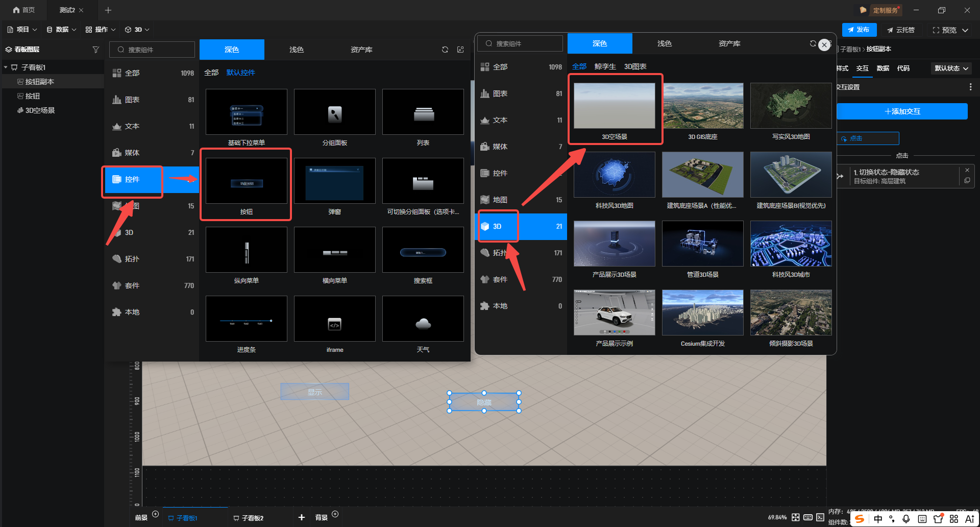Click the 添加交互 add interaction button
Screen dimensions: 980x527
[x=902, y=111]
